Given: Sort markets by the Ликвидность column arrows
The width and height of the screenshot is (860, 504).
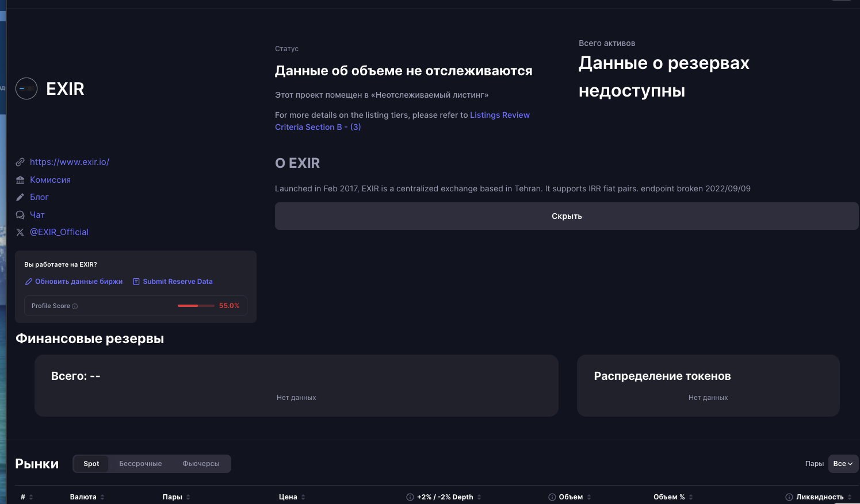Looking at the screenshot, I should [850, 497].
